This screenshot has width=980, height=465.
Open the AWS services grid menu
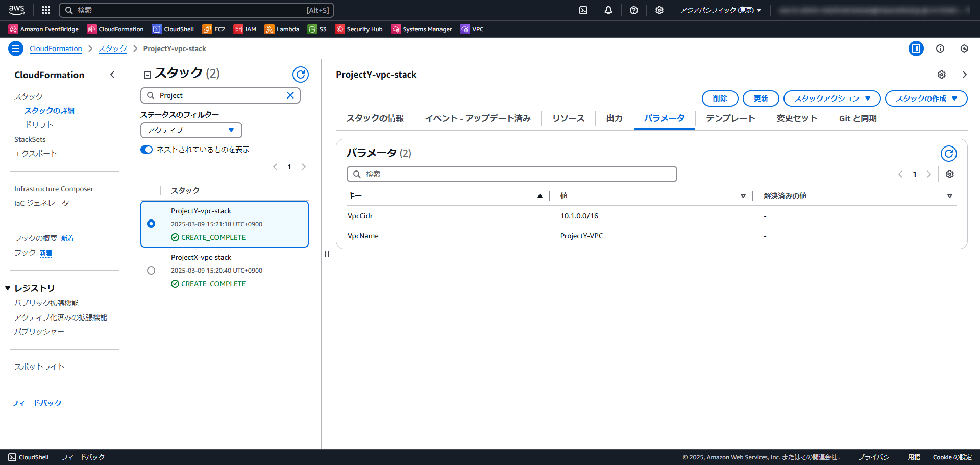pos(46,10)
